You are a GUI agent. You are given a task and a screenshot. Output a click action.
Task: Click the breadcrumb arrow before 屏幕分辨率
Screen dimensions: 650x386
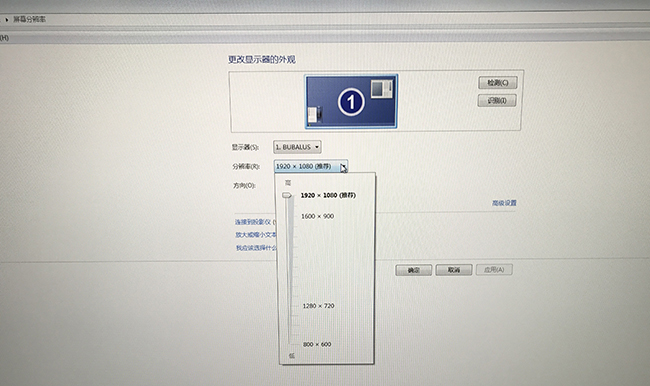click(7, 19)
